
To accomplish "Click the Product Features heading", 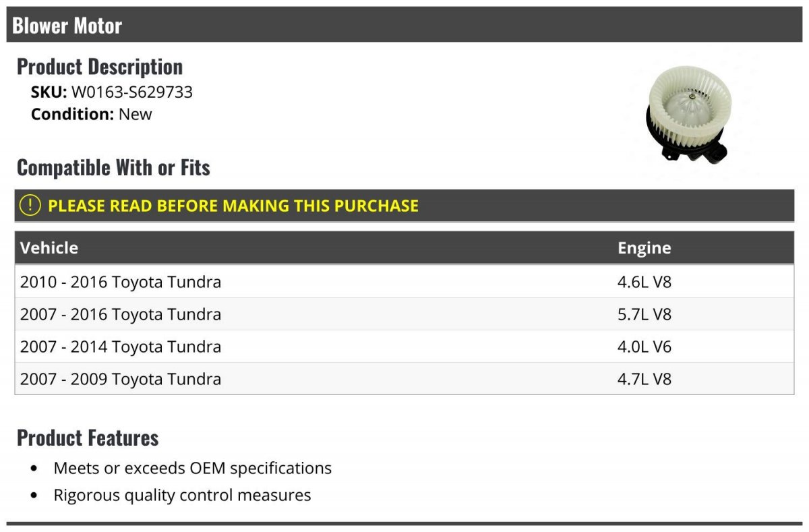I will point(88,438).
